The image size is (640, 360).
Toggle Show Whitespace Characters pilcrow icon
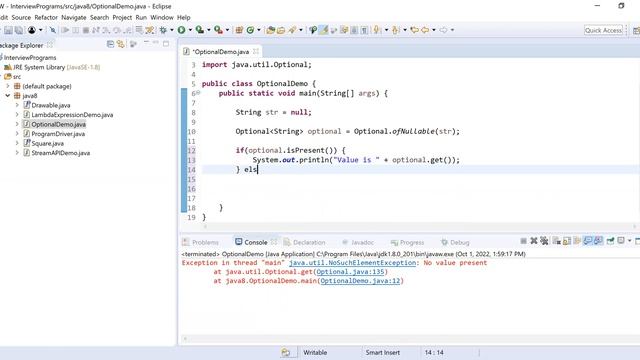[x=364, y=30]
